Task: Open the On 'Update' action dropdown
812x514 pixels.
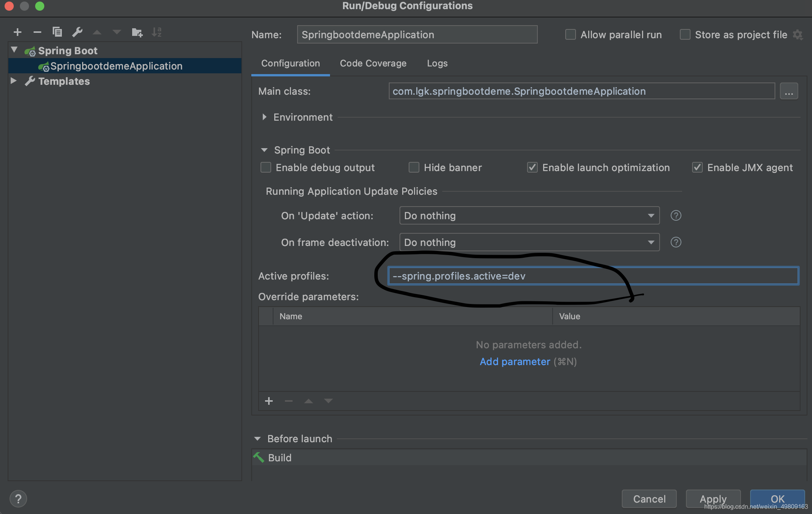Action: (x=529, y=216)
